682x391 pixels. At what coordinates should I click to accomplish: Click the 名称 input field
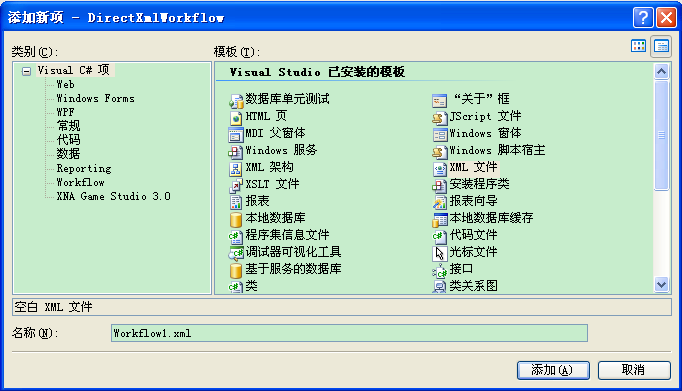(349, 333)
